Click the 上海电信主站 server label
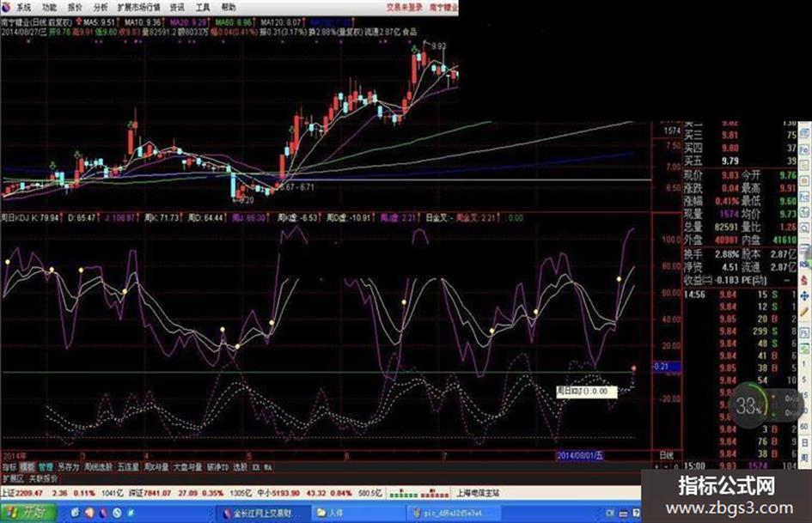 [478, 493]
